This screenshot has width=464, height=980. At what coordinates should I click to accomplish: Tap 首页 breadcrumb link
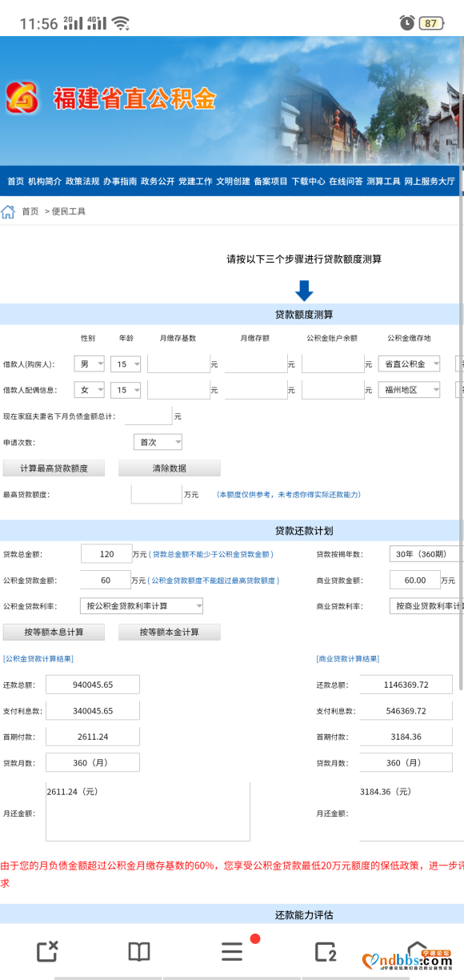click(x=30, y=211)
